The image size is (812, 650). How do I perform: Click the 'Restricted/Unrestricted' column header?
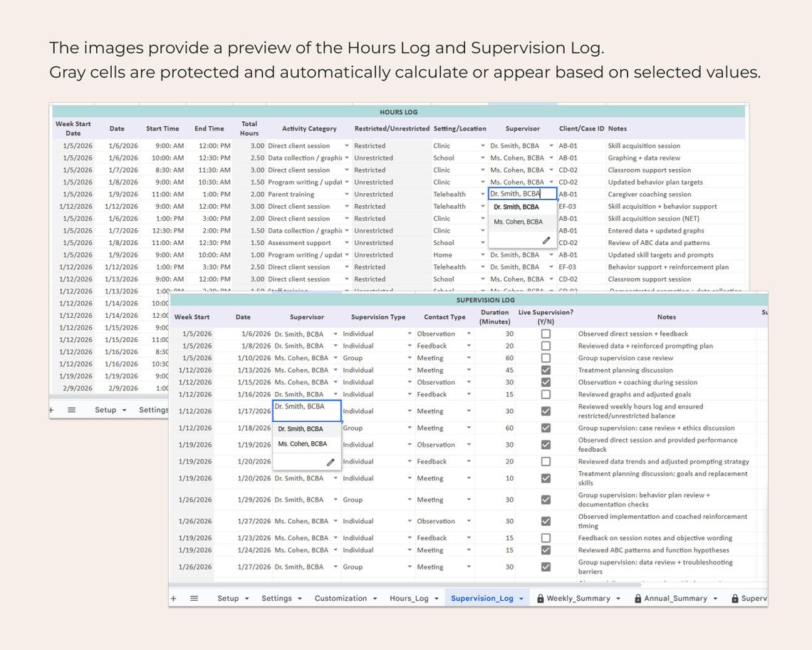tap(392, 128)
